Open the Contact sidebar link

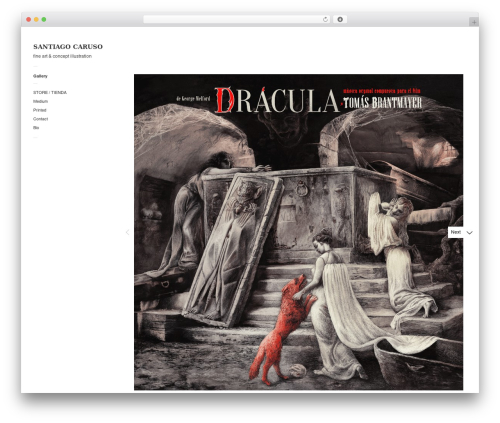point(41,119)
